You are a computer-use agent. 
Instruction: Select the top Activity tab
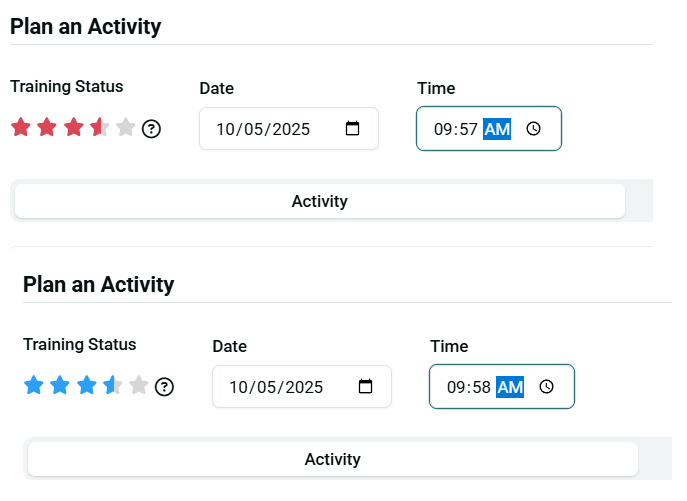(319, 201)
